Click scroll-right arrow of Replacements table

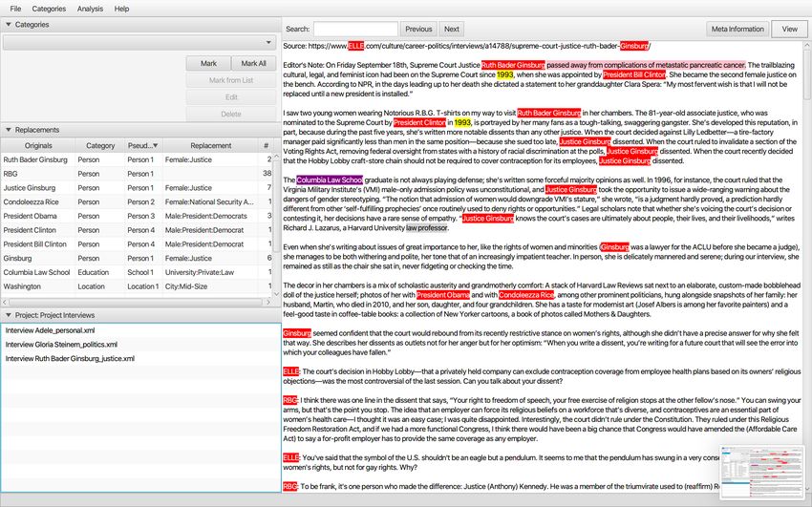267,302
